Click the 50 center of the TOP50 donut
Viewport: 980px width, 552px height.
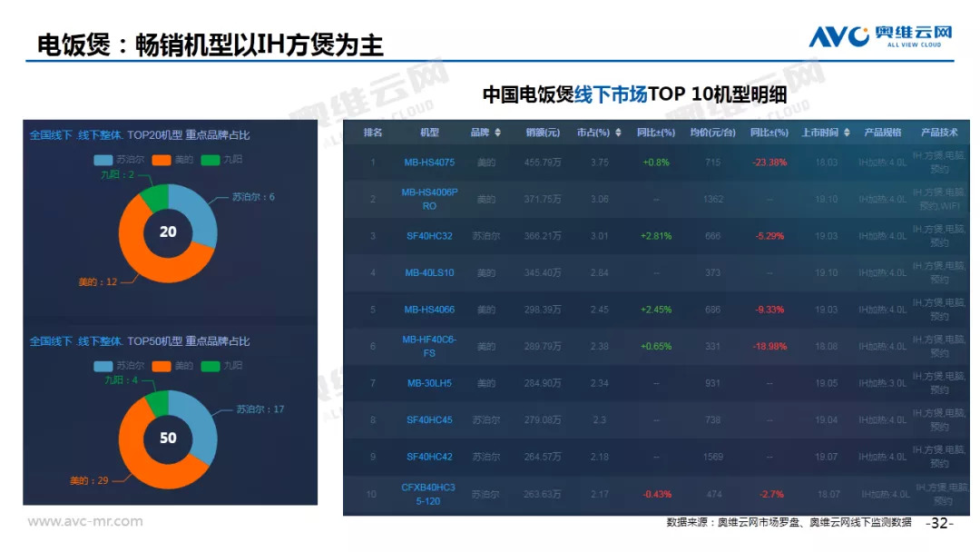(168, 439)
